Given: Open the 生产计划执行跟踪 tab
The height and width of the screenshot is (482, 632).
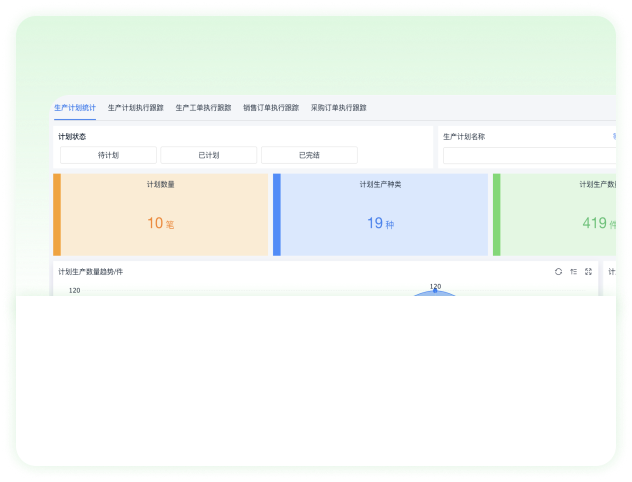Looking at the screenshot, I should click(136, 107).
